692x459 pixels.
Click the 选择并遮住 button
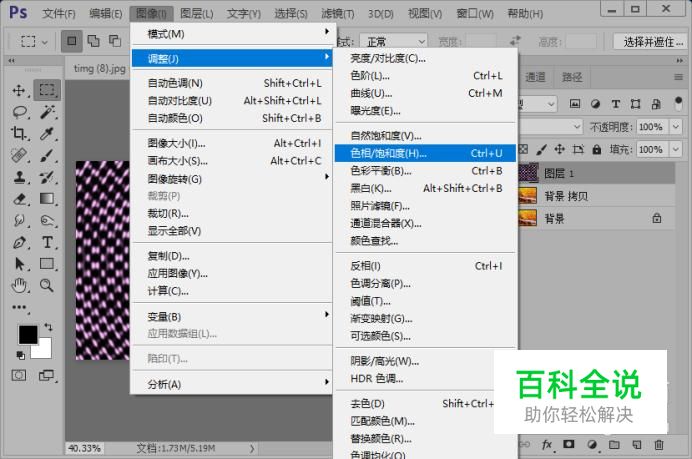pyautogui.click(x=651, y=42)
